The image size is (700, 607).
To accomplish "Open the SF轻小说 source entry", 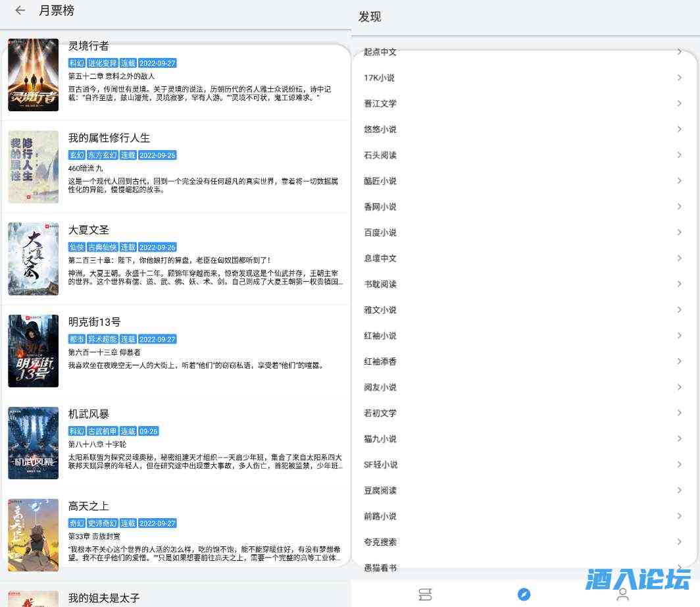I will [x=524, y=465].
